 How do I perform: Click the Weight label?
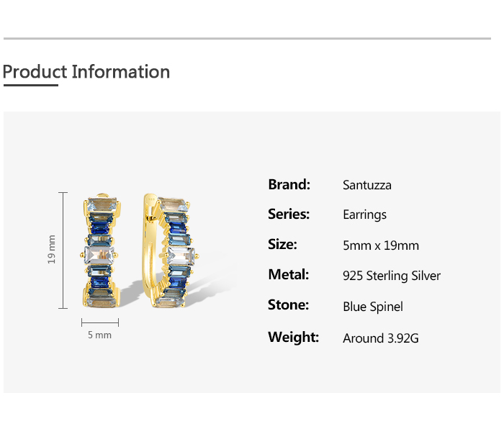tap(294, 338)
